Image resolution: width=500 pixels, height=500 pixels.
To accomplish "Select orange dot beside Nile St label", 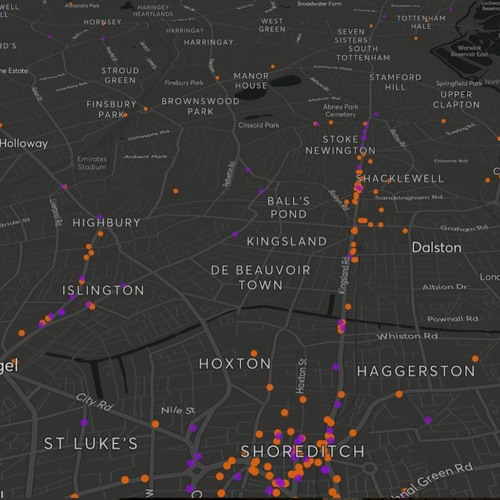I will [155, 424].
